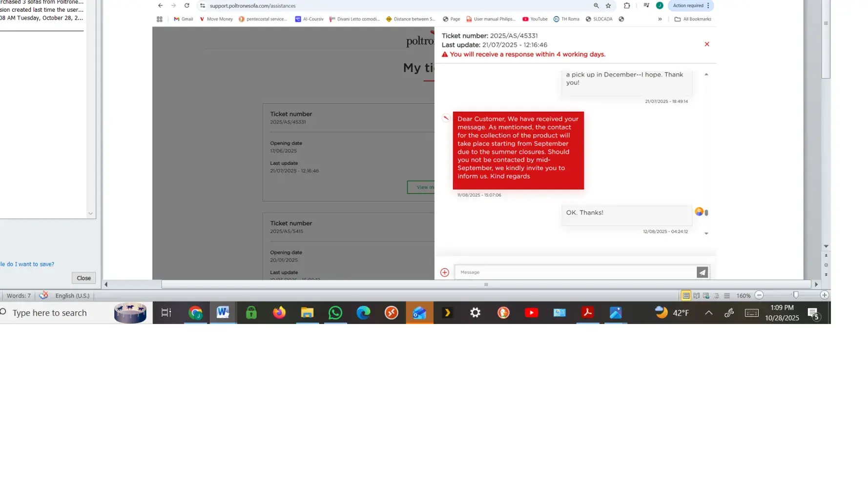Open the Gmail bookmark

183,19
